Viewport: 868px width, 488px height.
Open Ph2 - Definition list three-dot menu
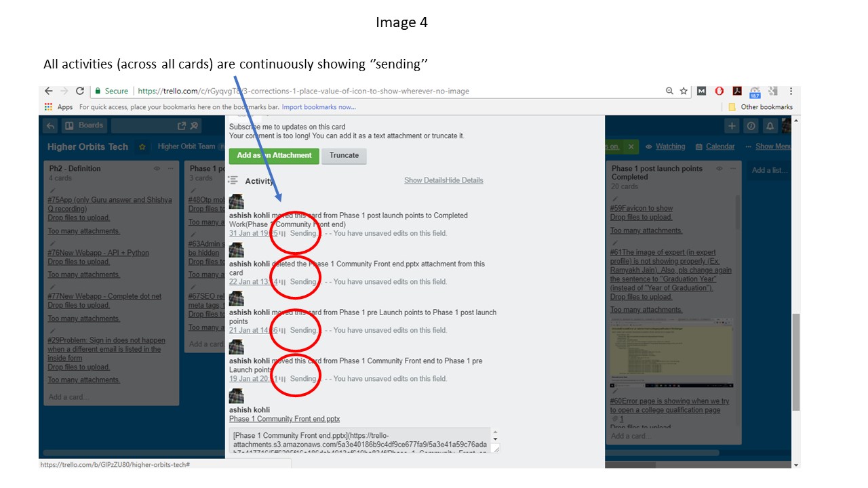coord(171,168)
